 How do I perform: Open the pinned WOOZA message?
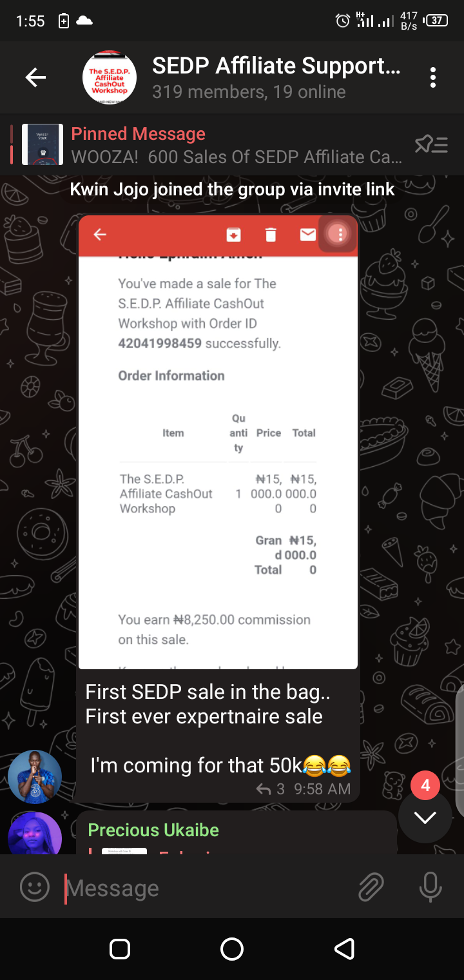237,145
